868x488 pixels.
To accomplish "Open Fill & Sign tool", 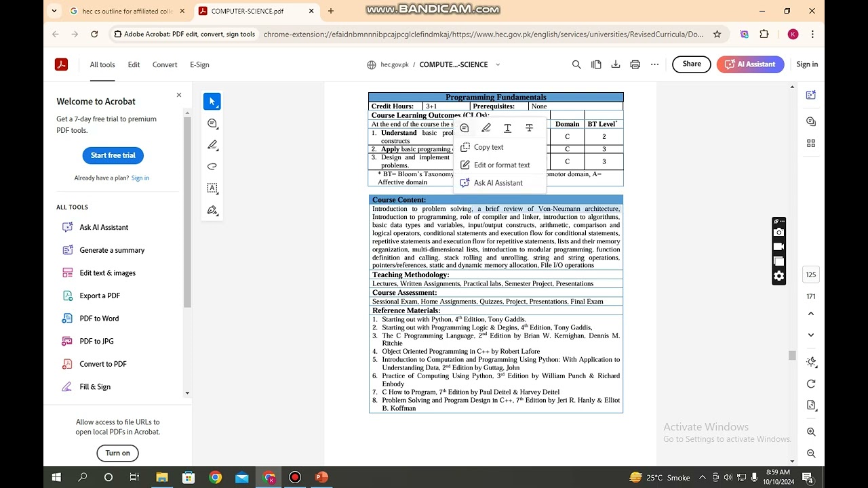I will click(x=95, y=387).
